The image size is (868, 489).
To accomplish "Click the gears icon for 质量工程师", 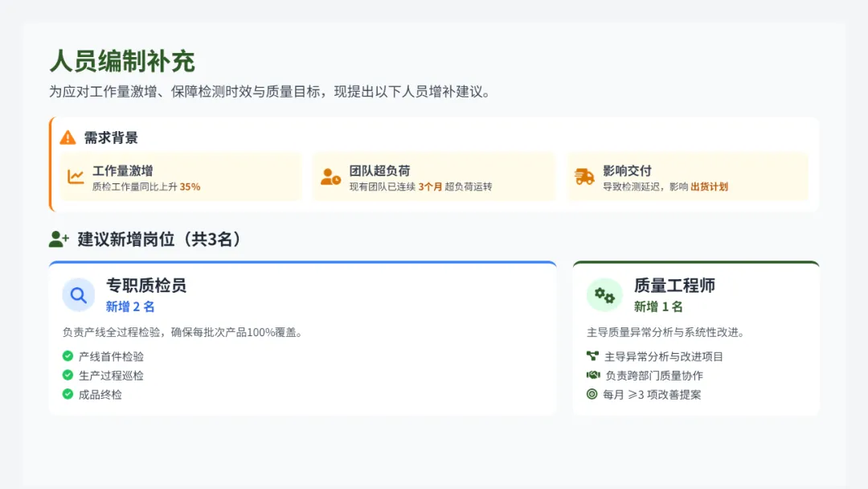I will click(x=604, y=295).
